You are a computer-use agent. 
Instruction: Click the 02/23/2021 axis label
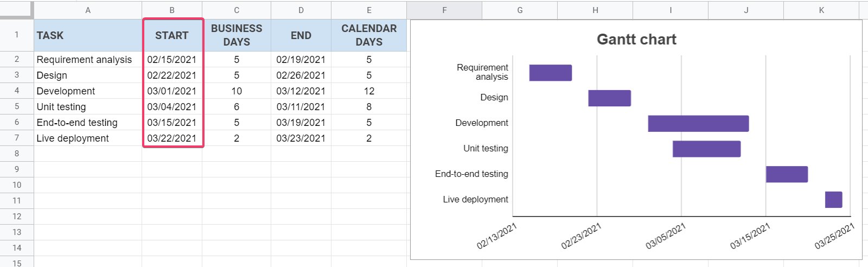[x=582, y=236]
